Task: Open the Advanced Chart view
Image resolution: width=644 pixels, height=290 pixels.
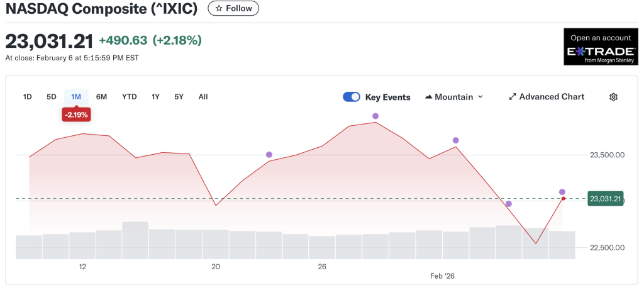Action: [547, 97]
